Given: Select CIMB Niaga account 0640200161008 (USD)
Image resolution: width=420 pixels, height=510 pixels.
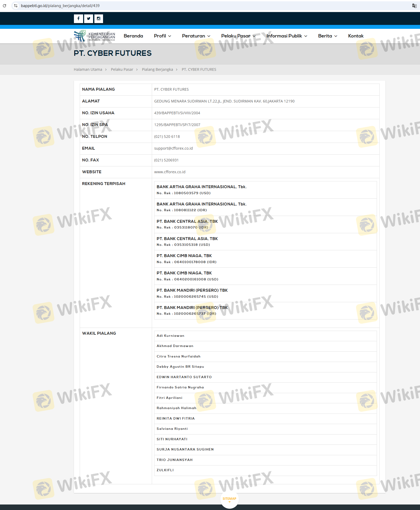Looking at the screenshot, I should point(266,276).
